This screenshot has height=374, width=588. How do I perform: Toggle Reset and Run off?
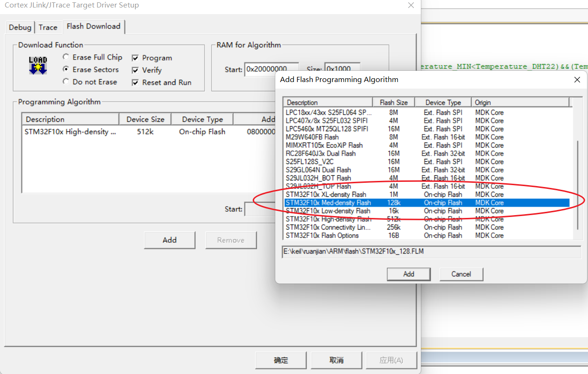[x=135, y=82]
